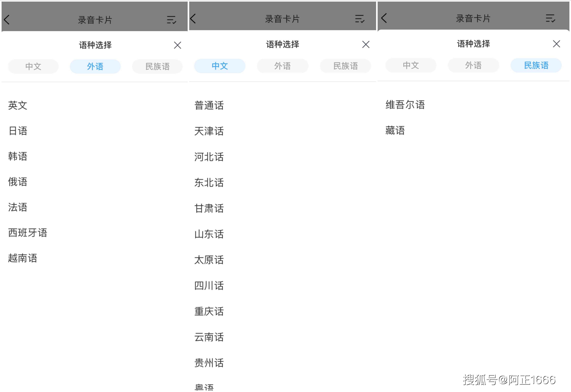Activate the 外语 filter on the third screen
This screenshot has width=571, height=392.
(473, 65)
